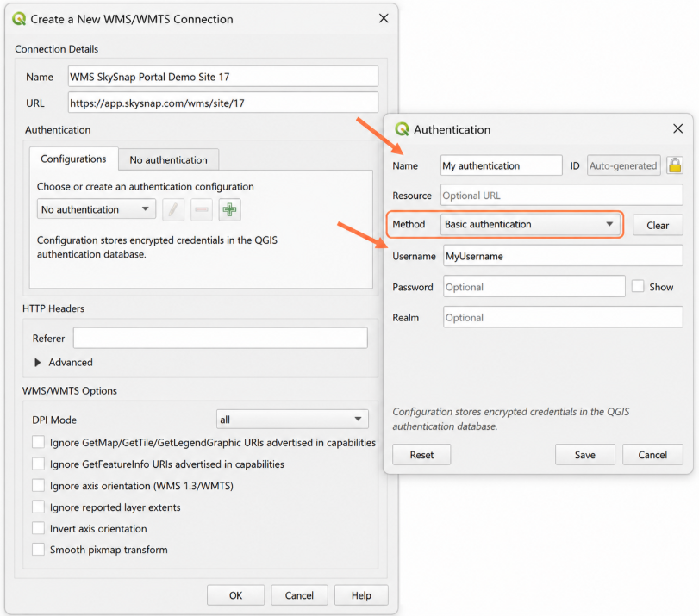The height and width of the screenshot is (616, 699).
Task: Switch to the No authentication tab
Action: click(x=169, y=160)
